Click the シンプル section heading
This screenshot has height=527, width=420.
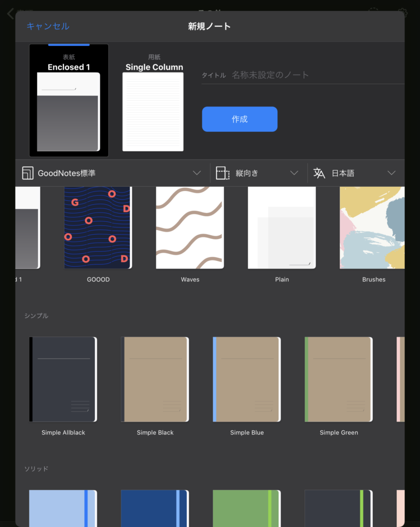(37, 315)
